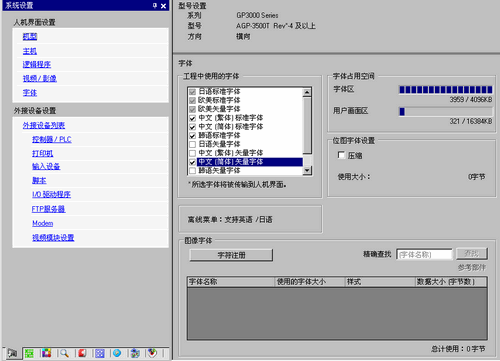Enable the 压缩 bitmap font checkbox

click(x=341, y=155)
